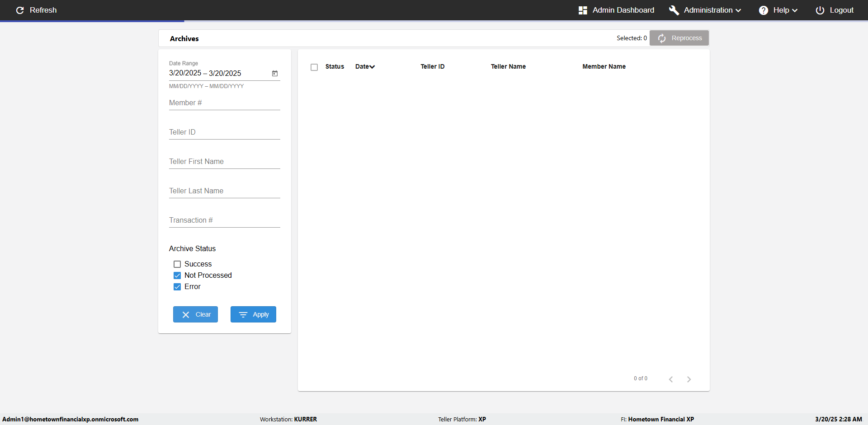Viewport: 868px width, 425px height.
Task: Click the Archive Status section label
Action: 192,248
